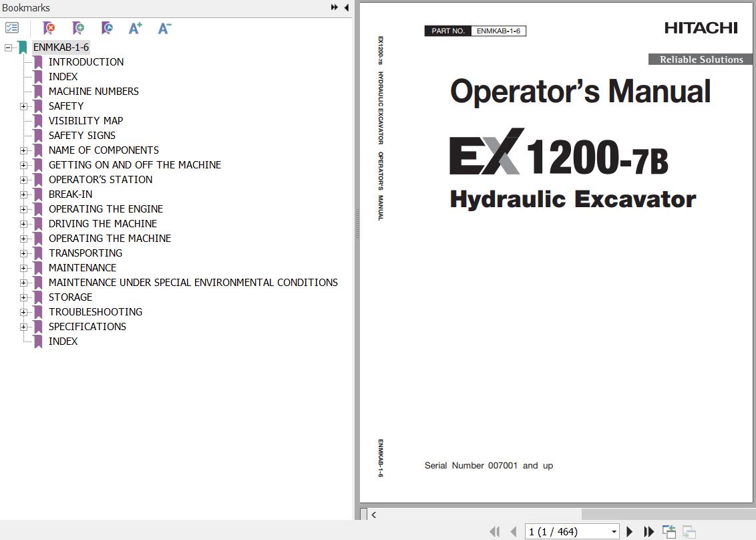Click the previous view navigation icon
The width and height of the screenshot is (756, 540).
pyautogui.click(x=669, y=532)
